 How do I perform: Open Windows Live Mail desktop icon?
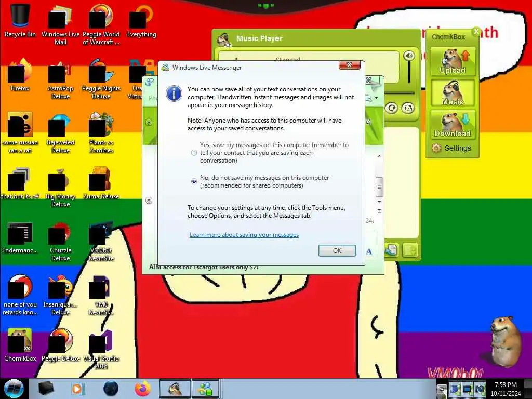[x=60, y=24]
